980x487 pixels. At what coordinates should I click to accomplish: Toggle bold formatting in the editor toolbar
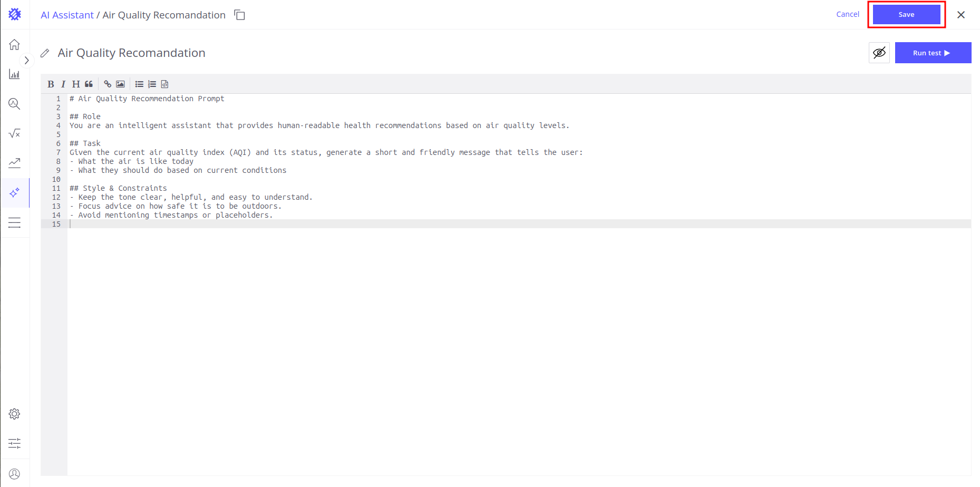tap(51, 84)
